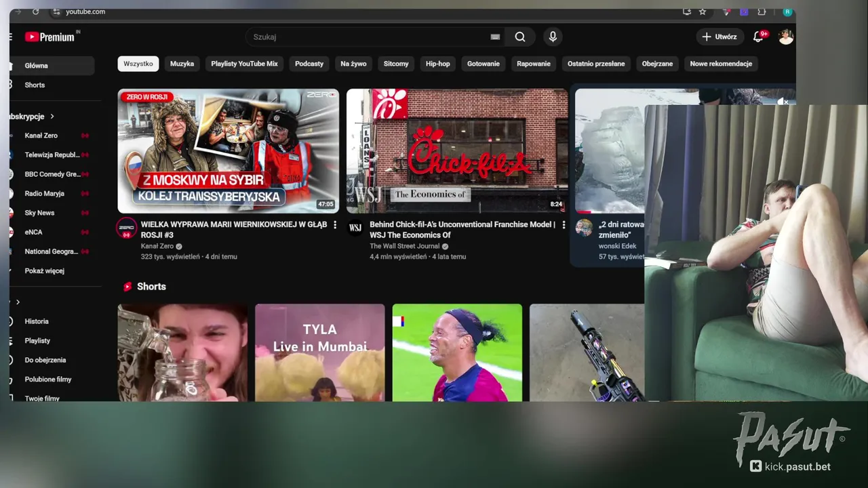Screen dimensions: 868x488
Task: Reload the page in the browser
Action: point(36,12)
